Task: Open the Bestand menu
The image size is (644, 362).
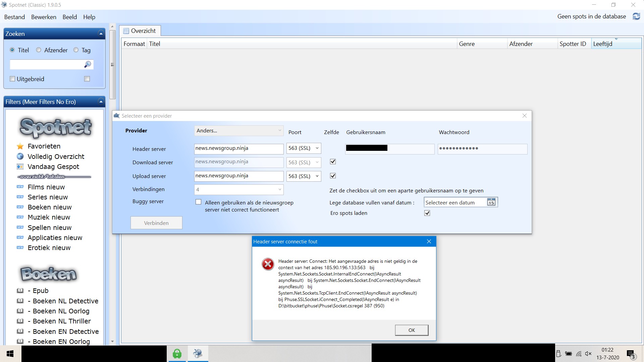Action: click(x=14, y=17)
